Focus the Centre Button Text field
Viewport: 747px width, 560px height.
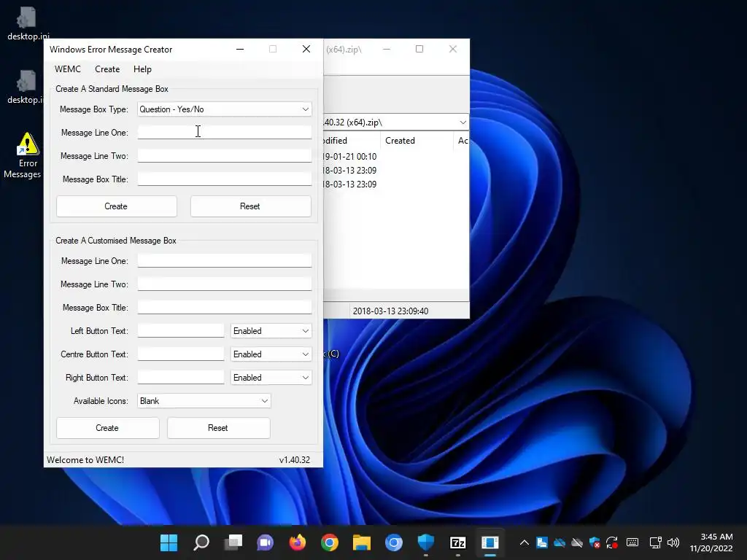pos(181,354)
